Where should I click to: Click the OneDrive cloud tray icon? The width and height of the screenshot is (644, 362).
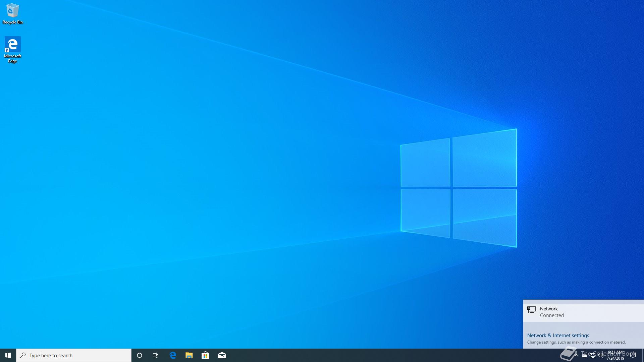[x=585, y=355]
